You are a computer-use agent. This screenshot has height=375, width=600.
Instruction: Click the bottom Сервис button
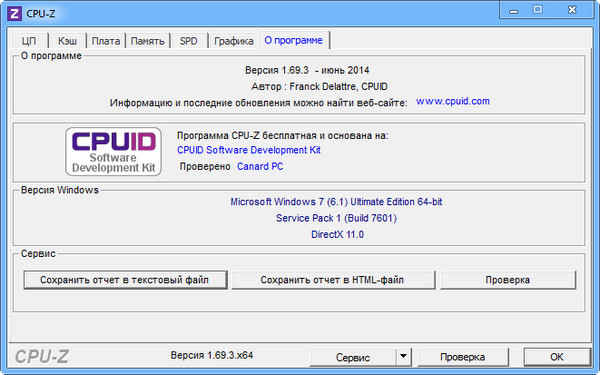click(x=352, y=357)
